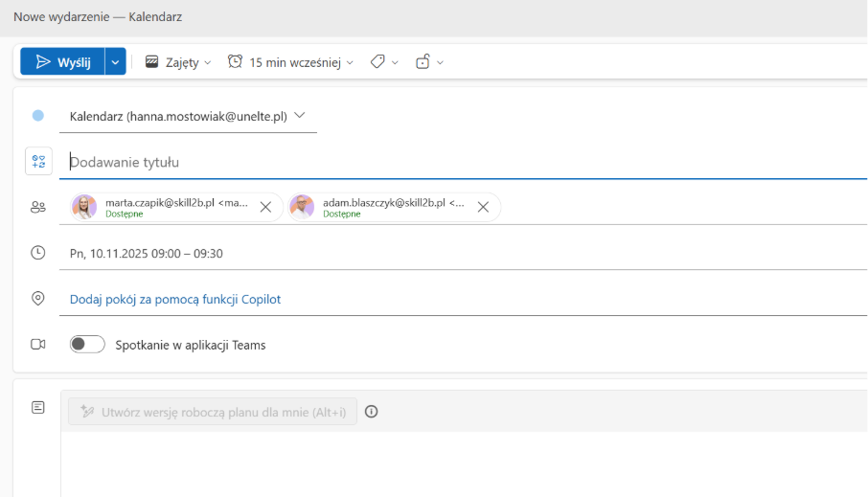The width and height of the screenshot is (868, 497).
Task: Click the event type icon beside title
Action: (38, 161)
